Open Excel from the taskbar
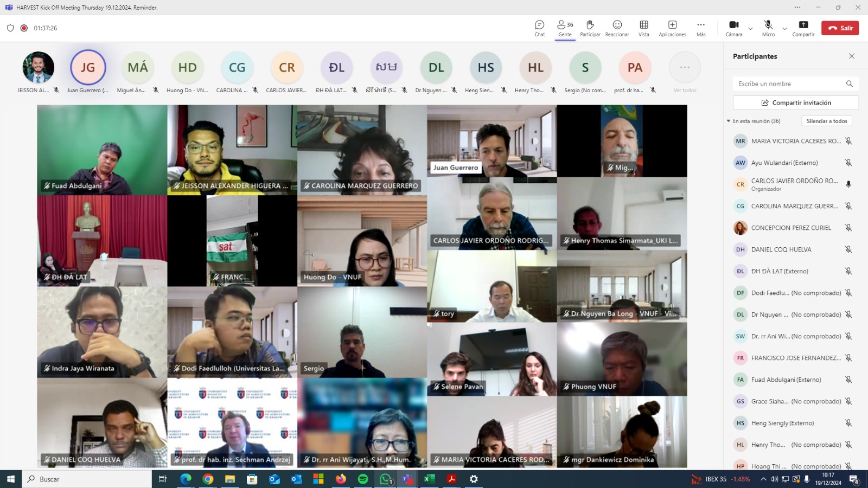868x488 pixels. (430, 479)
